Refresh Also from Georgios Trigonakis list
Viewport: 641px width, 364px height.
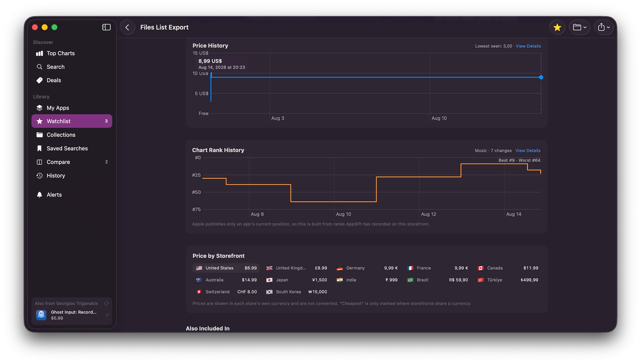pyautogui.click(x=106, y=303)
